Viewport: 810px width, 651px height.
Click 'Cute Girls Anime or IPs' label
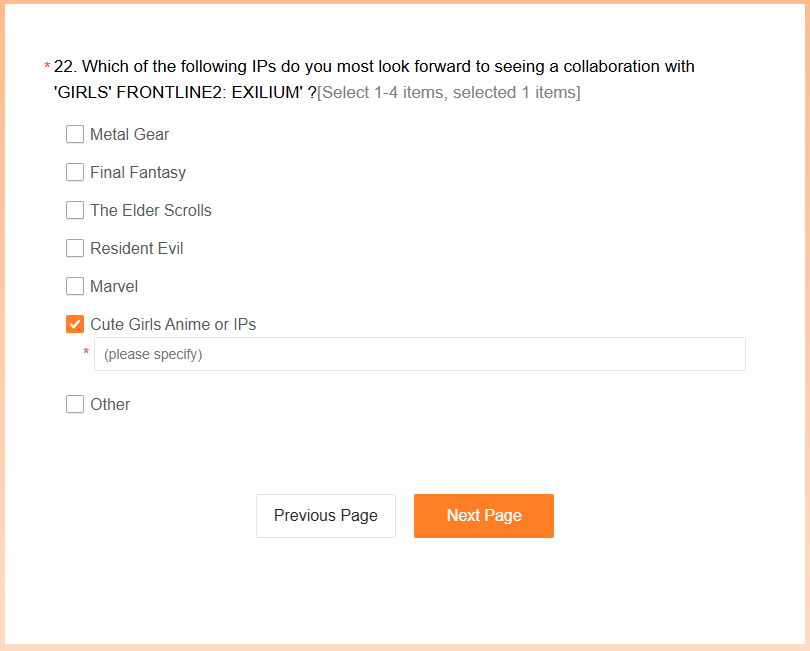173,324
